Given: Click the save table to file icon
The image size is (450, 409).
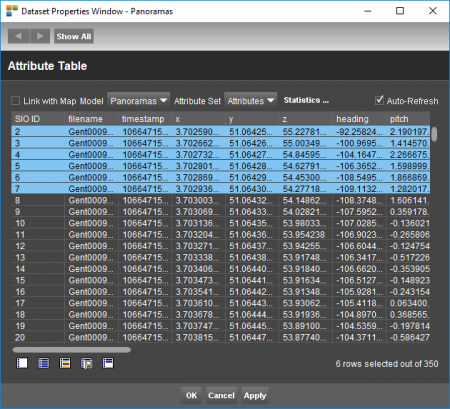Looking at the screenshot, I should tap(86, 363).
